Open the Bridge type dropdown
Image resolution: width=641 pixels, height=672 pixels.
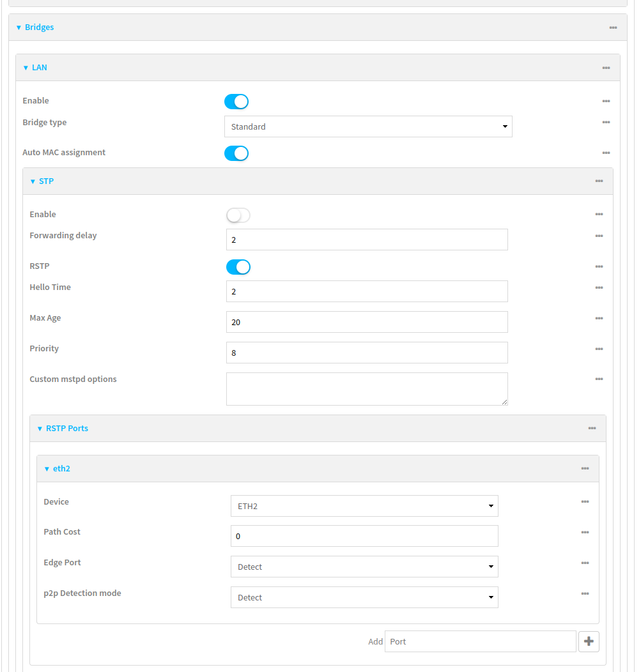368,126
